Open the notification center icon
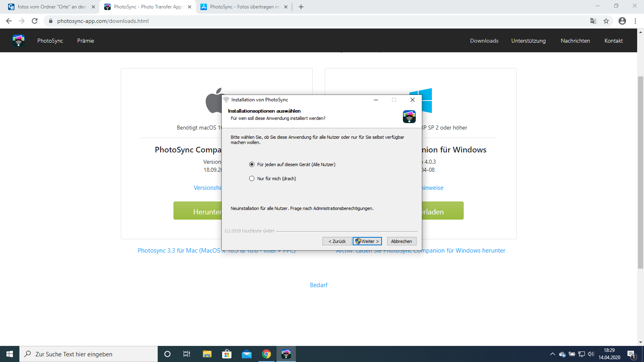This screenshot has height=362, width=644. click(632, 354)
